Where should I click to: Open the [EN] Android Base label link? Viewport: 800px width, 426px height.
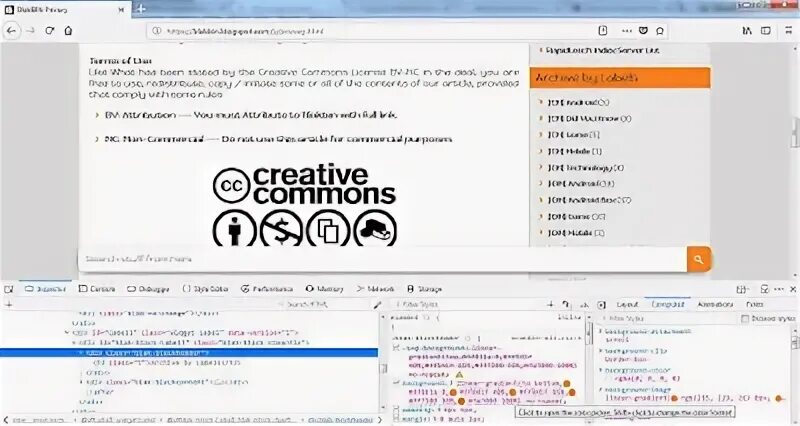(589, 201)
